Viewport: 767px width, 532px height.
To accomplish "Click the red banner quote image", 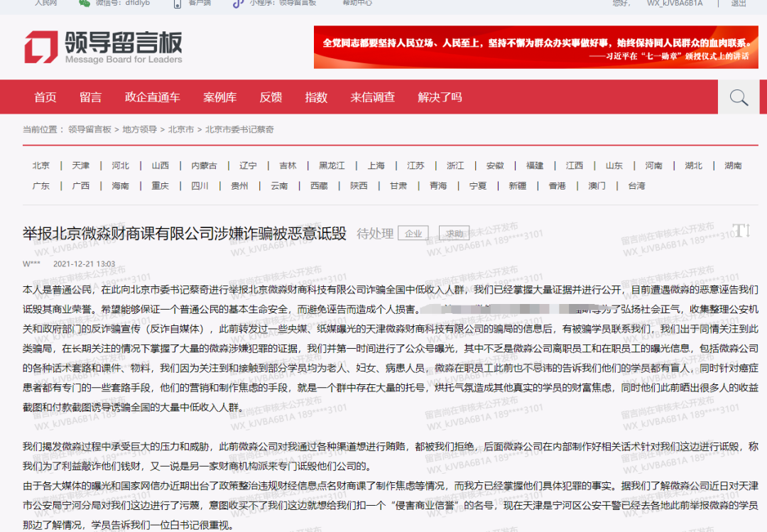I will [x=536, y=47].
